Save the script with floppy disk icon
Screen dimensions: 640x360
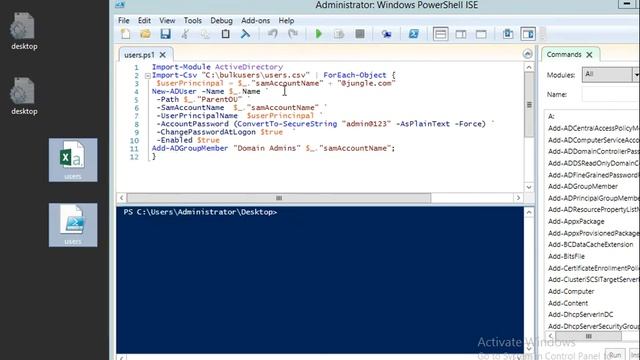click(x=165, y=34)
